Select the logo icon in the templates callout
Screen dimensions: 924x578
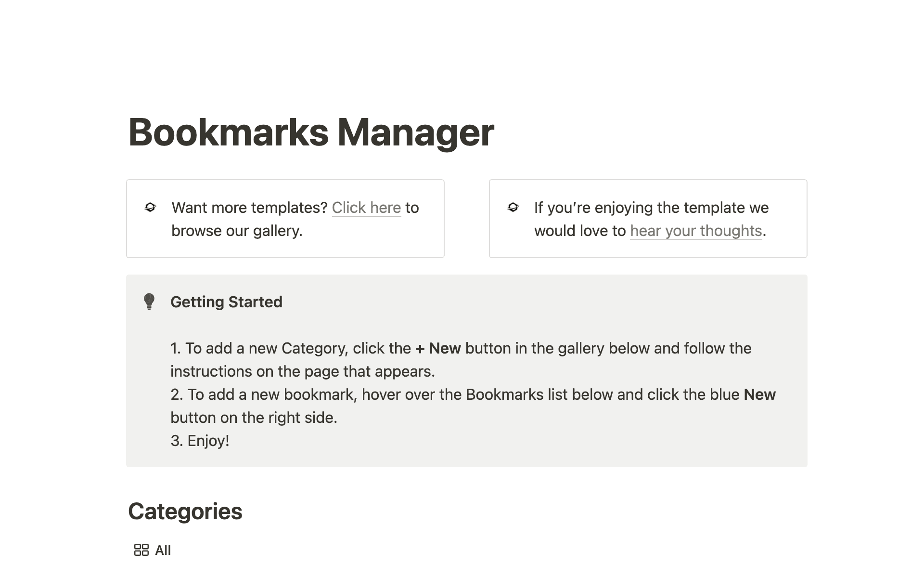(x=151, y=208)
